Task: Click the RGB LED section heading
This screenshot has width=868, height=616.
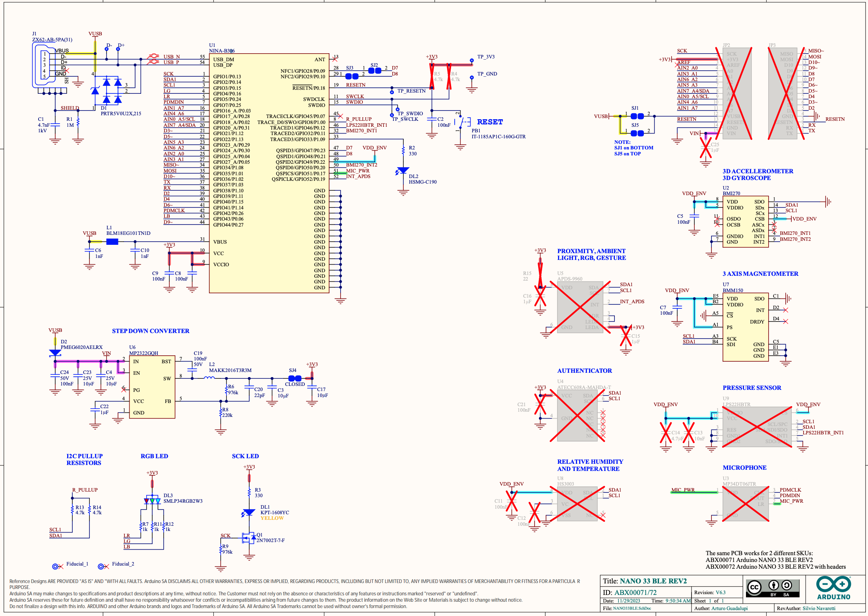Action: 154,456
